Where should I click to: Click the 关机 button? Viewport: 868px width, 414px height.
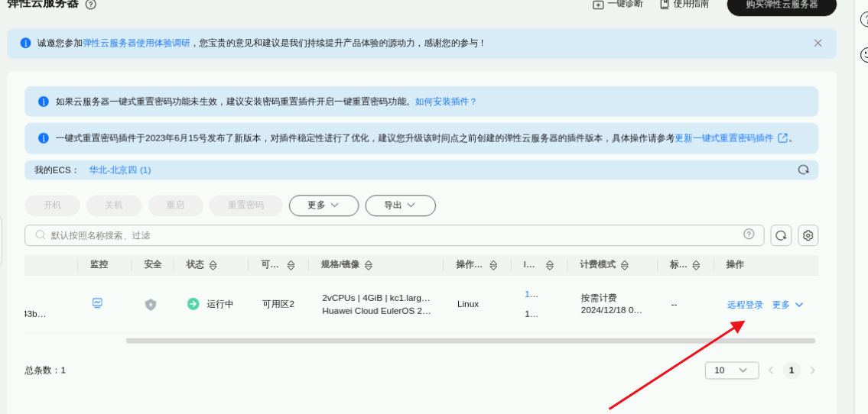[114, 205]
